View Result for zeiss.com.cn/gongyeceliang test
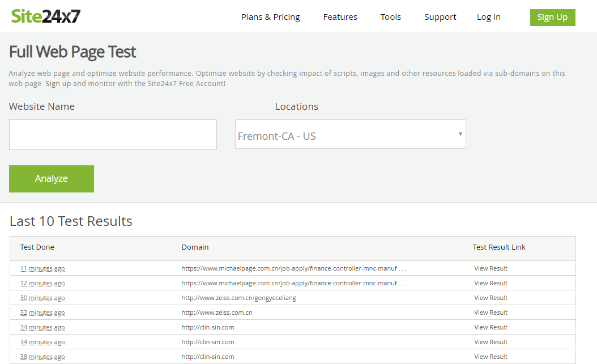The image size is (597, 364). coord(491,298)
